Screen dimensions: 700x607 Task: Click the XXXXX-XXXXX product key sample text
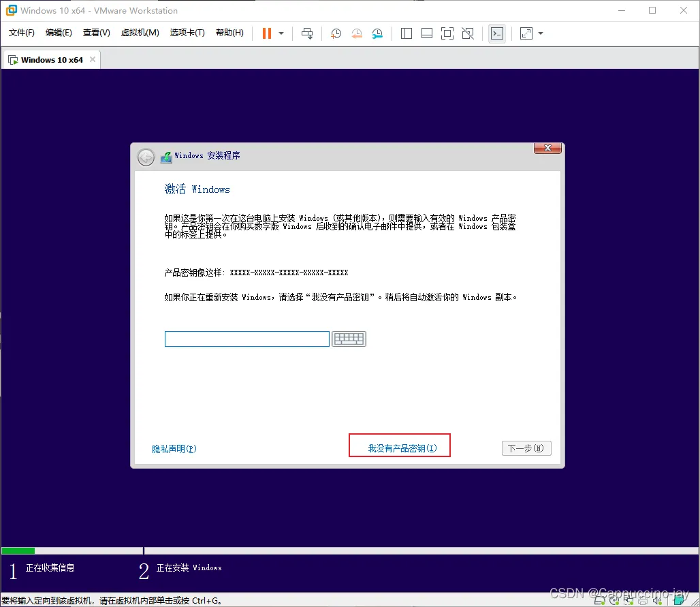coord(289,273)
